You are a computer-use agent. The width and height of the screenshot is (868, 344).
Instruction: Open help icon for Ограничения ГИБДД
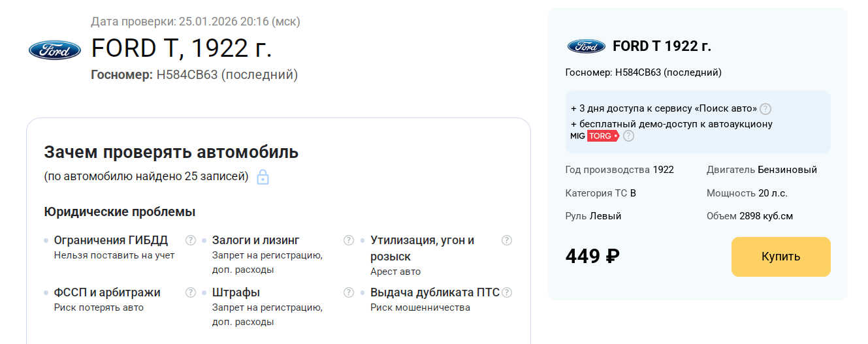click(191, 240)
